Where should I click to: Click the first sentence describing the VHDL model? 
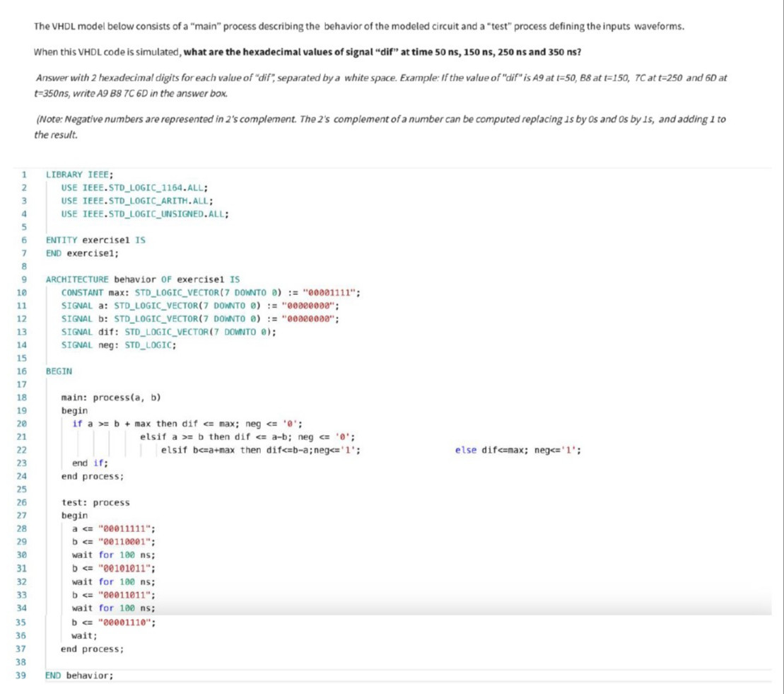(359, 26)
